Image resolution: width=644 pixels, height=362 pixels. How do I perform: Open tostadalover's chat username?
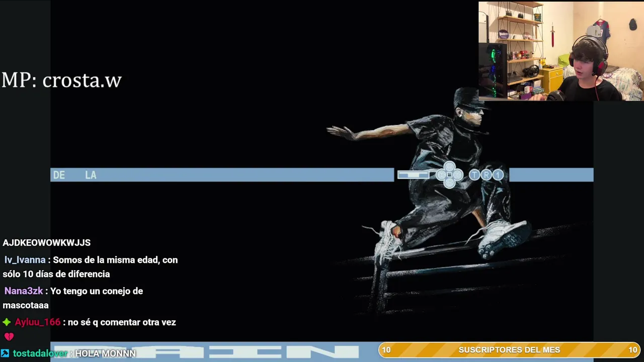tap(40, 353)
